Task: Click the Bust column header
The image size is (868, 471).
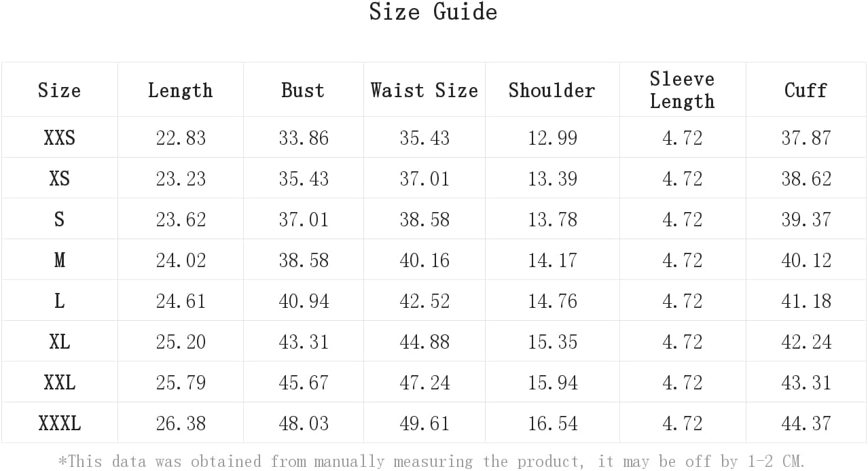Action: point(303,90)
